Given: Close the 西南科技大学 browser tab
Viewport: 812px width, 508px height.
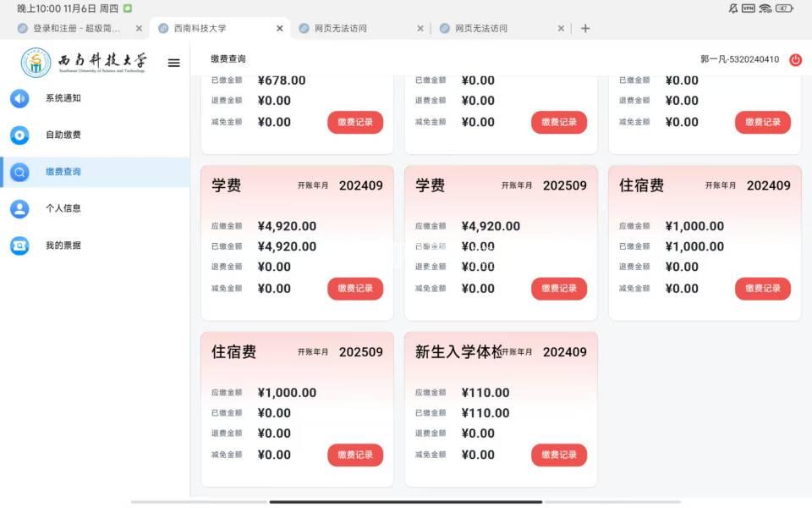Looking at the screenshot, I should (x=280, y=28).
